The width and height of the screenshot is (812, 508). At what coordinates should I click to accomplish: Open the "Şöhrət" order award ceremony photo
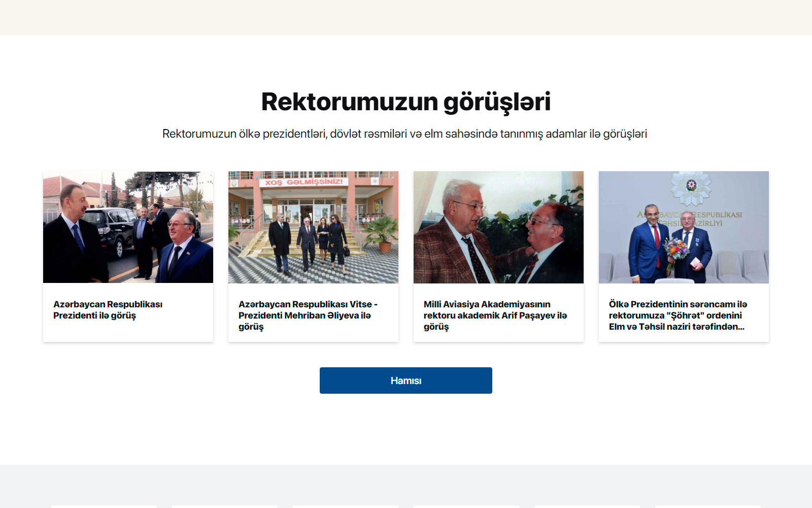coord(684,227)
